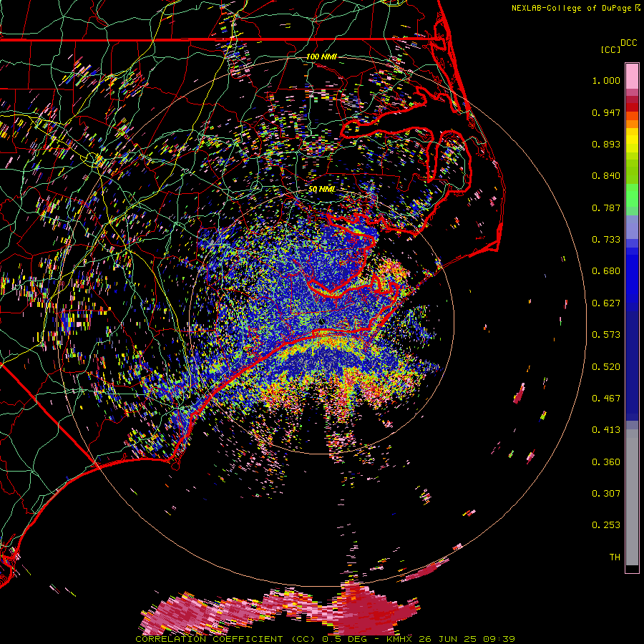Click the 100 NMI range ring label
644x644 pixels.
coord(321,57)
